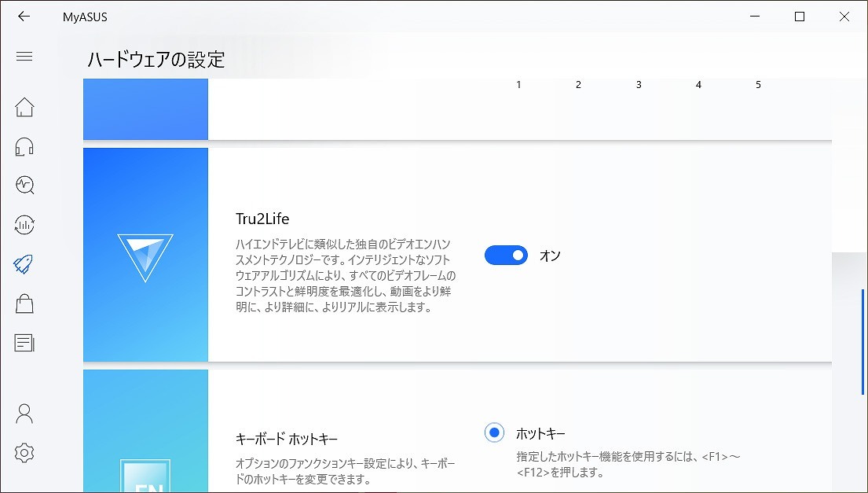868x493 pixels.
Task: Click the Tru2Life heading text
Action: click(x=262, y=219)
